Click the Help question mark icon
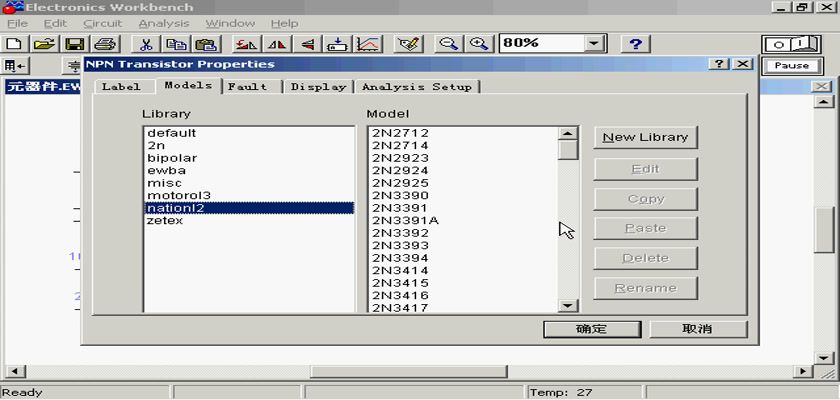840x400 pixels. click(637, 44)
